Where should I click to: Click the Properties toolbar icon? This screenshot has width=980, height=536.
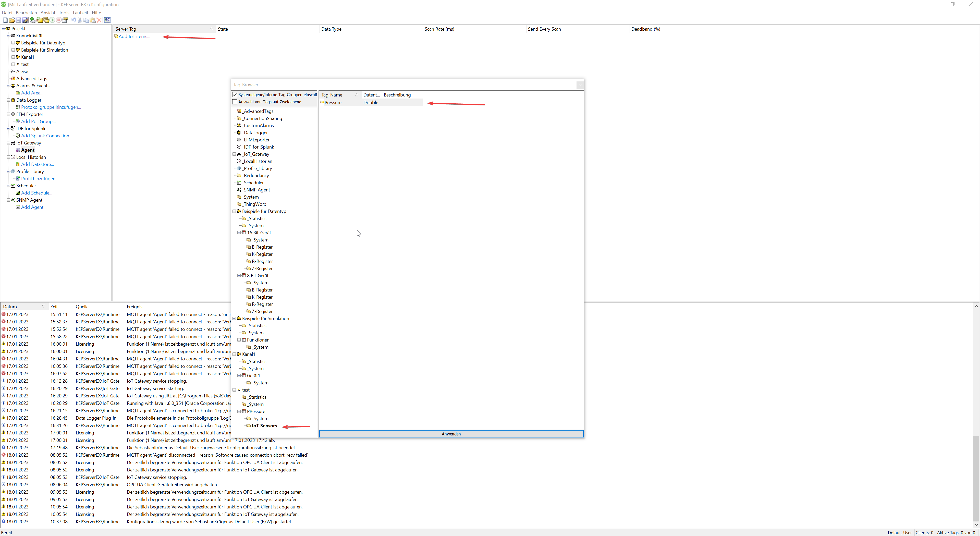pos(65,20)
